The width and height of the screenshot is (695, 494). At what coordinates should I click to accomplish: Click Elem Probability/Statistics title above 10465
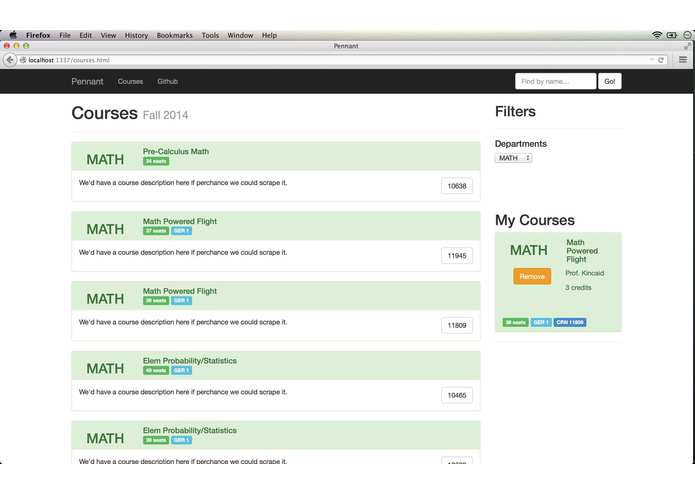coord(189,361)
